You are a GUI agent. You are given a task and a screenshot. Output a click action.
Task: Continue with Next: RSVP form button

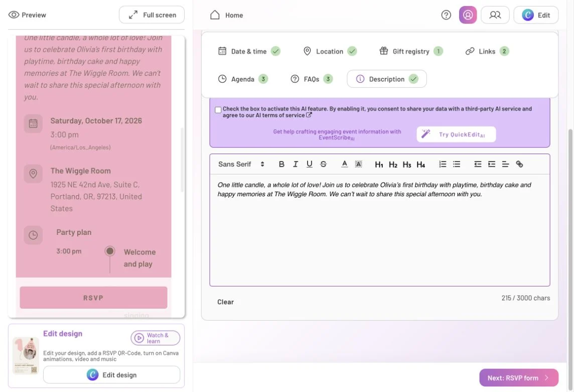[519, 378]
